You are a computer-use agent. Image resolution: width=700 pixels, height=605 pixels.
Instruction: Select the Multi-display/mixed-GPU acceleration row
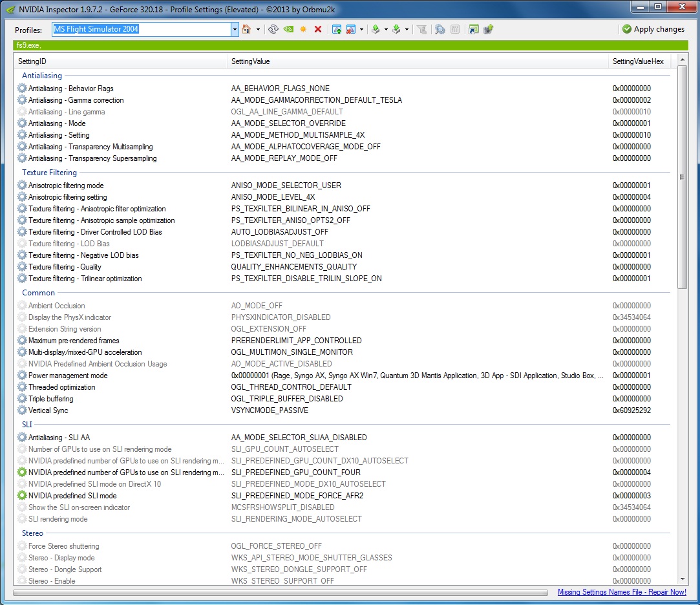point(343,352)
